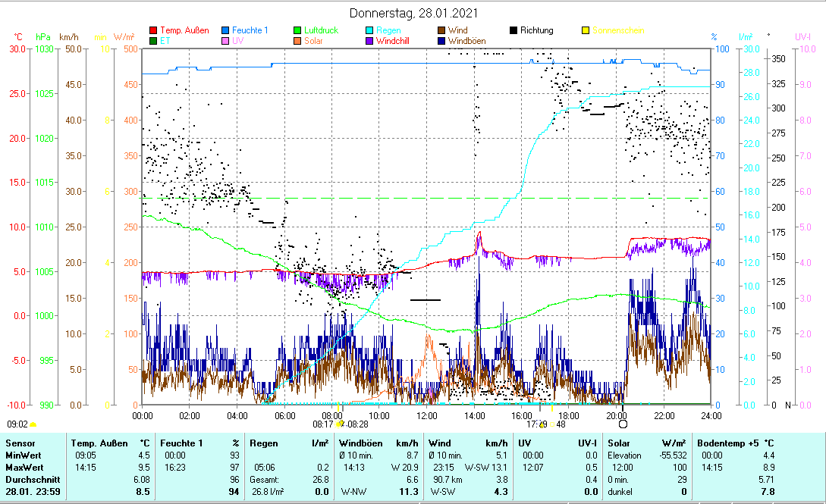The width and height of the screenshot is (826, 504).
Task: Click the purple Windchill legend square
Action: tap(369, 41)
